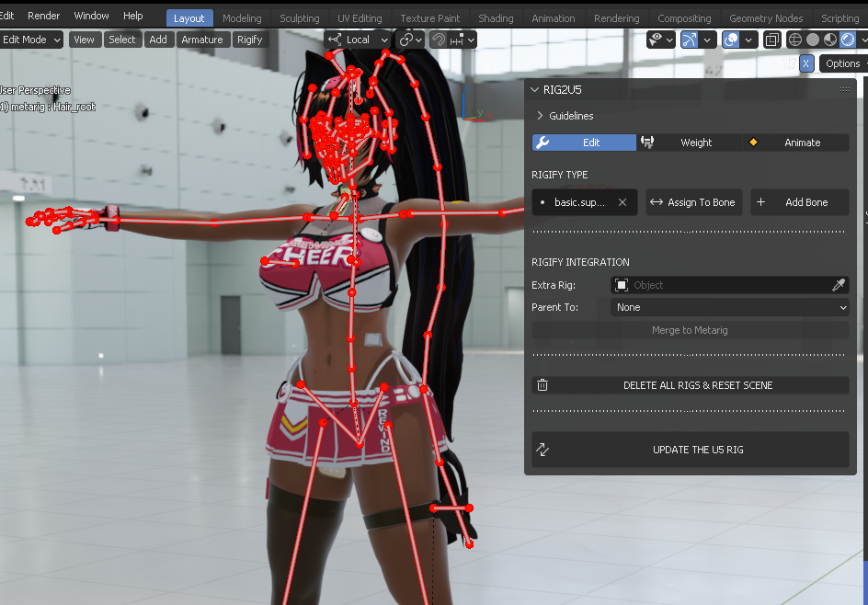Toggle X-ray view in the viewport header
The image size is (868, 605).
pos(772,40)
